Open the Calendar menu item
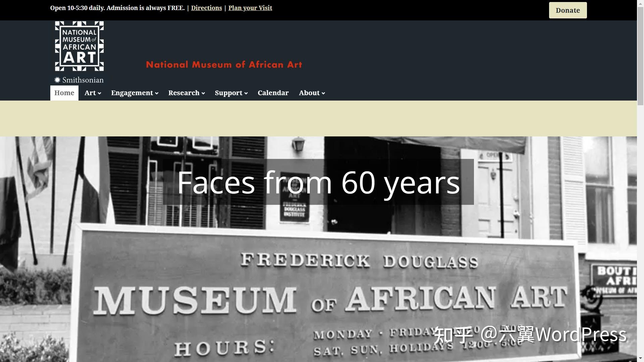Screen dimensions: 644x362 pyautogui.click(x=273, y=93)
